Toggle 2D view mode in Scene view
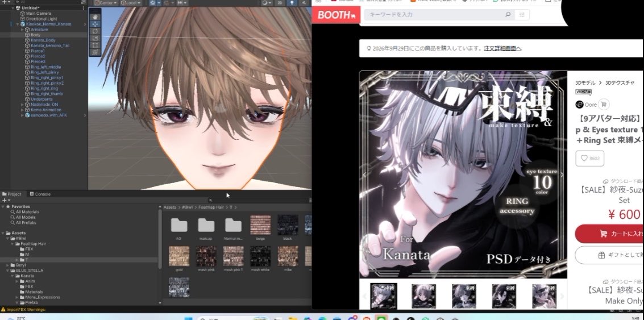The height and width of the screenshot is (320, 644). [x=280, y=2]
